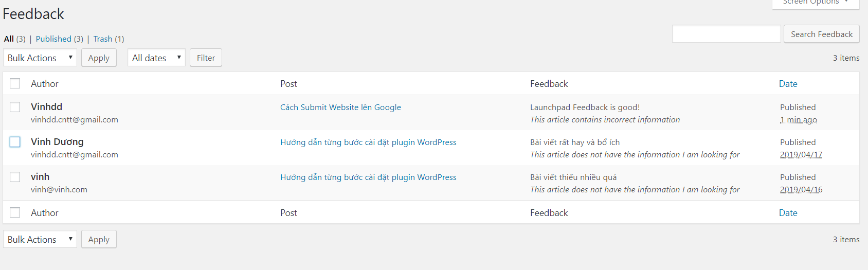
Task: Show the Published feedback view
Action: (x=53, y=39)
